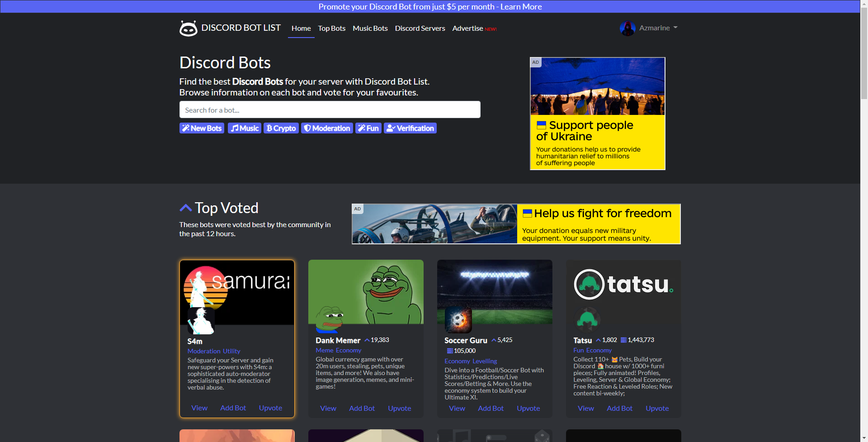Click the scrollbar up arrow

(864, 4)
